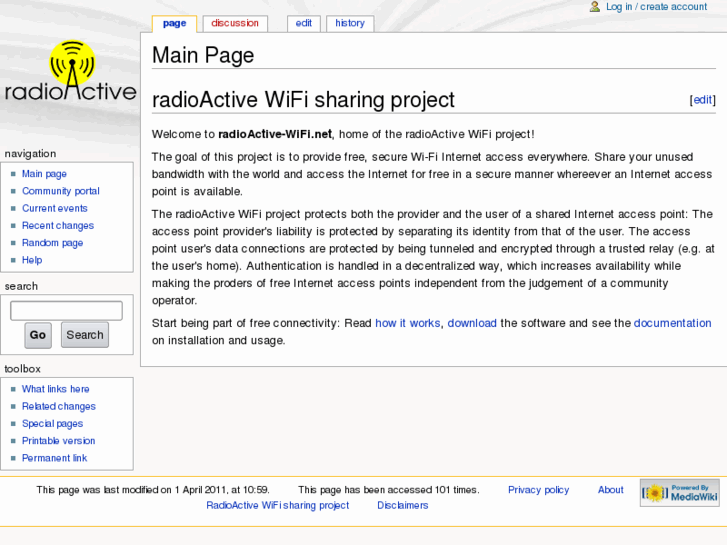
Task: Click the Search button
Action: pyautogui.click(x=85, y=335)
